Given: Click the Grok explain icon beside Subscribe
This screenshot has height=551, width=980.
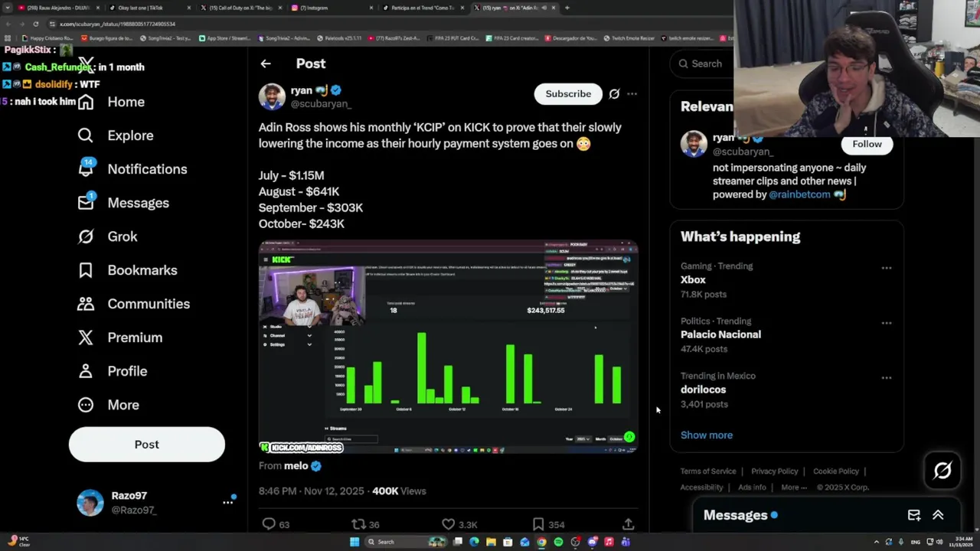Looking at the screenshot, I should click(x=614, y=94).
